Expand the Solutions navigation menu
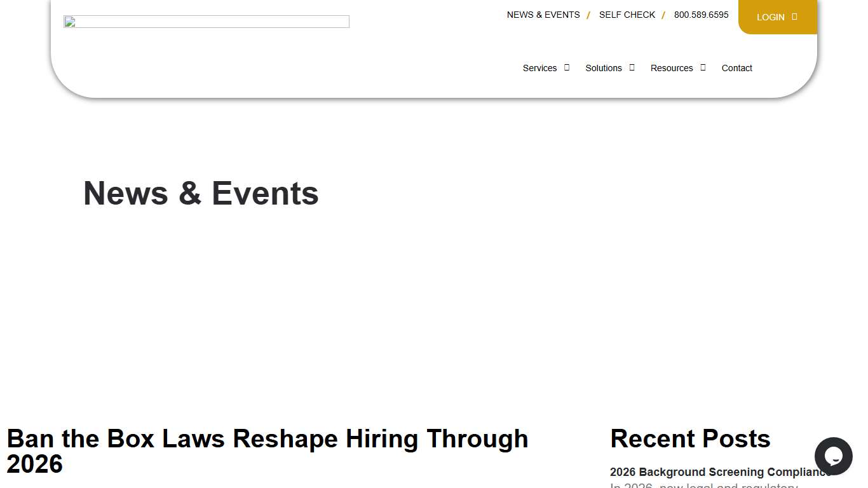Viewport: 868px width, 488px height. point(604,68)
